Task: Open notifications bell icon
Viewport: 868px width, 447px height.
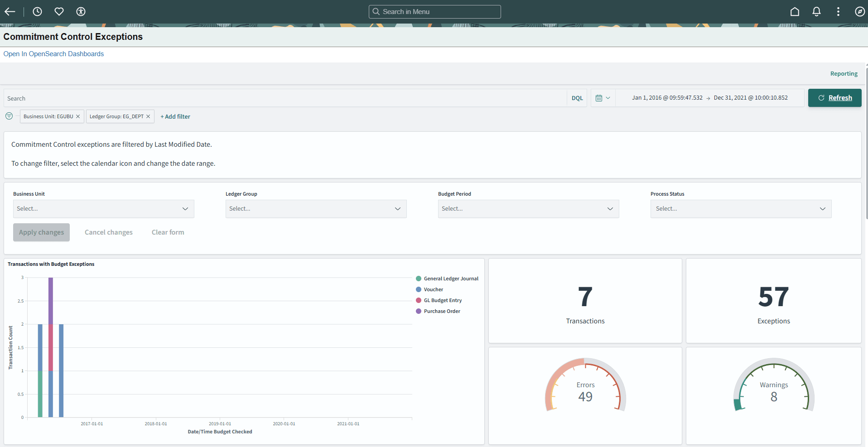Action: pyautogui.click(x=816, y=12)
